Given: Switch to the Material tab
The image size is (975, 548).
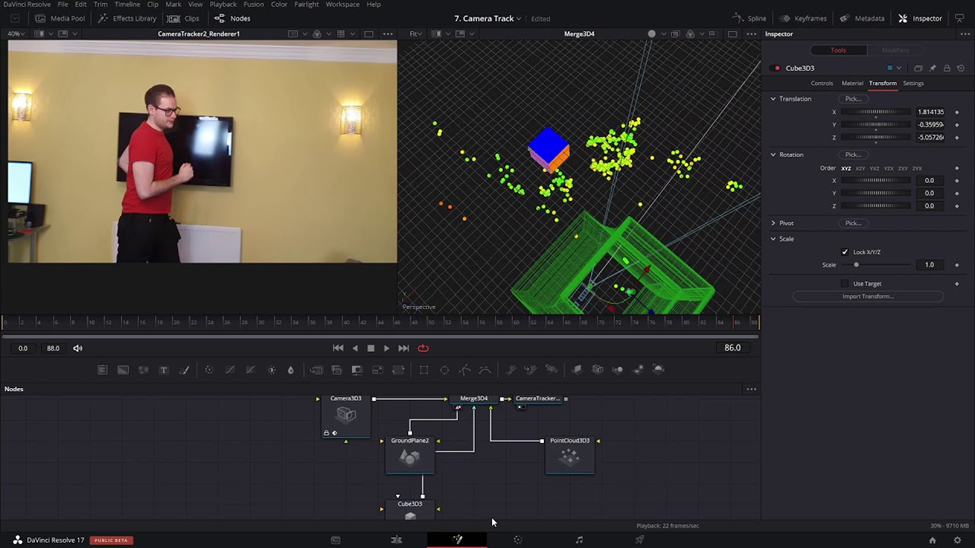Looking at the screenshot, I should (852, 83).
